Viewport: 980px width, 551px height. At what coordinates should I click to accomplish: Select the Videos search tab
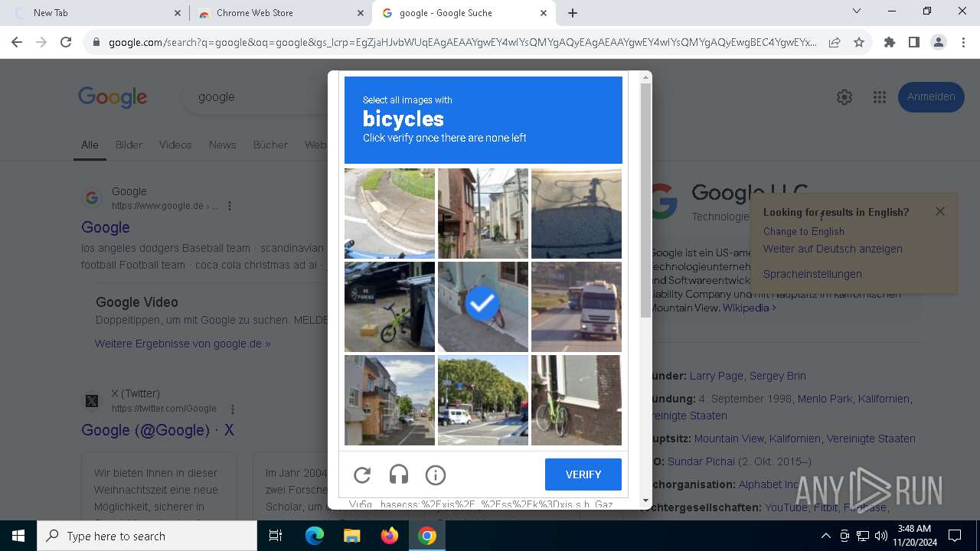pos(175,145)
